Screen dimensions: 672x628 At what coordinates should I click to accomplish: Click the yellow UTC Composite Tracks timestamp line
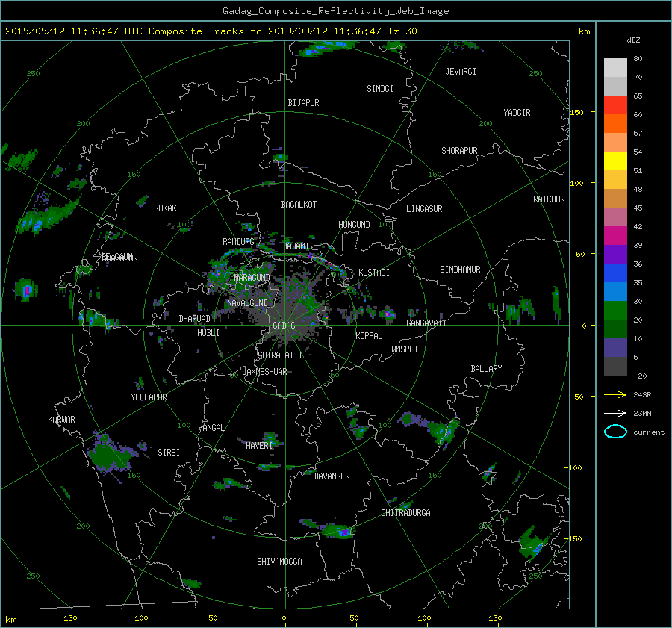tap(211, 31)
